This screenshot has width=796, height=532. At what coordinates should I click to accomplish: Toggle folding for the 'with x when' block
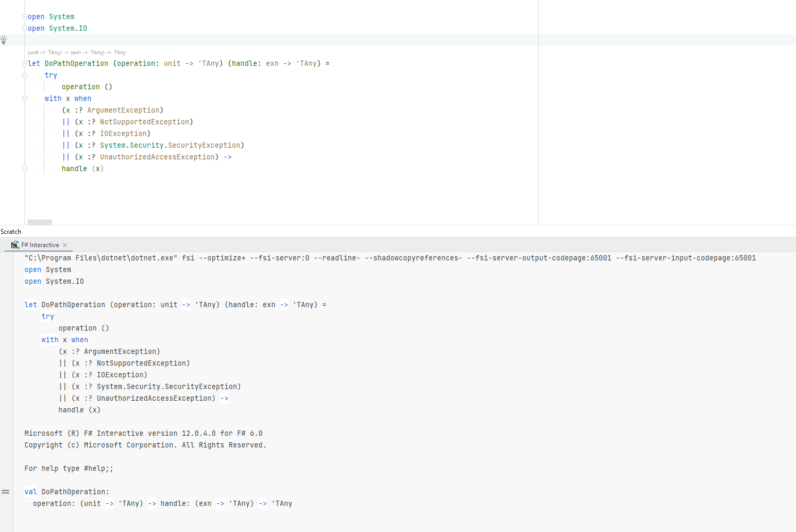[x=24, y=98]
